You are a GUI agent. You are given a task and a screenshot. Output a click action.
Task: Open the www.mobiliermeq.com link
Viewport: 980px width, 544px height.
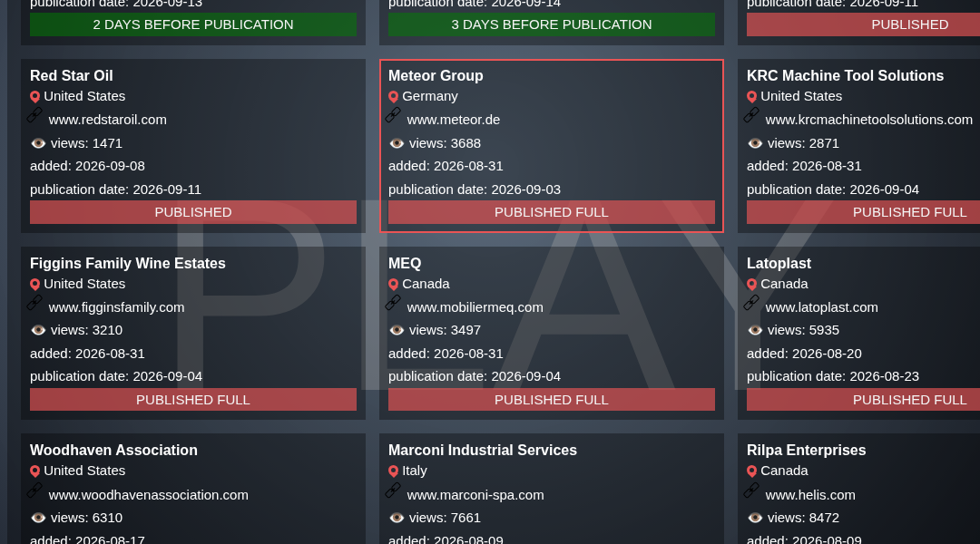(x=475, y=308)
